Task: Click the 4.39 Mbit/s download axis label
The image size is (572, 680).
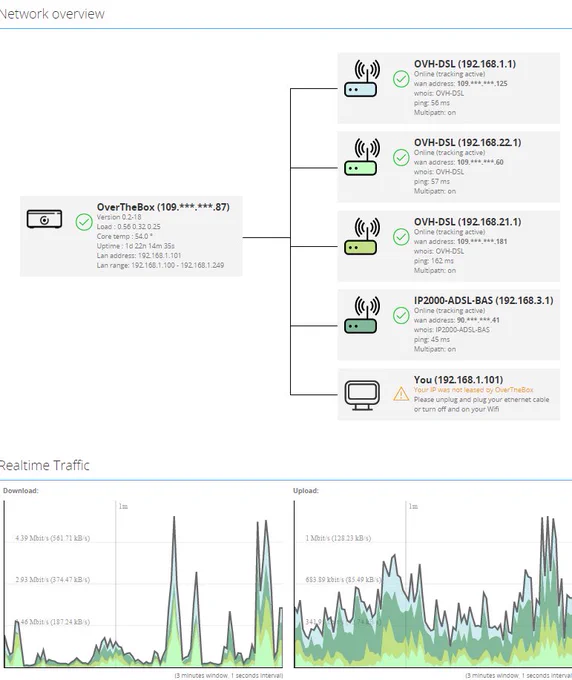Action: coord(52,538)
